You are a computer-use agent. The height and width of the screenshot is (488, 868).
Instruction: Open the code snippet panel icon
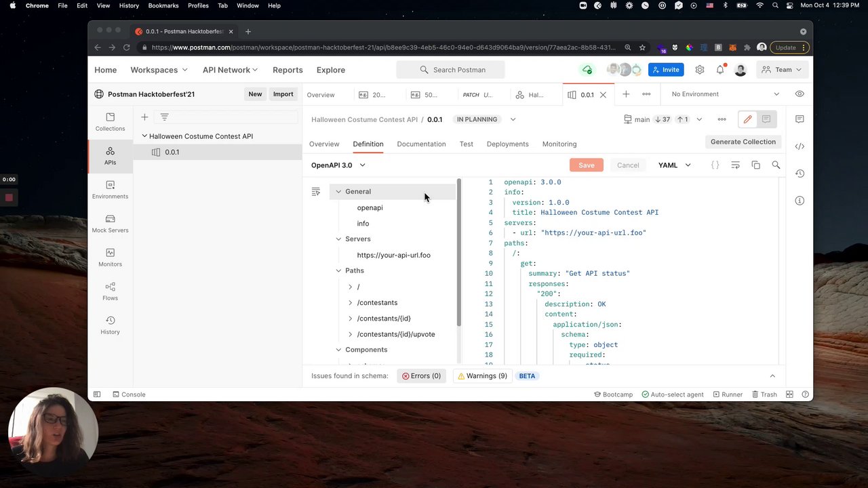tap(800, 146)
